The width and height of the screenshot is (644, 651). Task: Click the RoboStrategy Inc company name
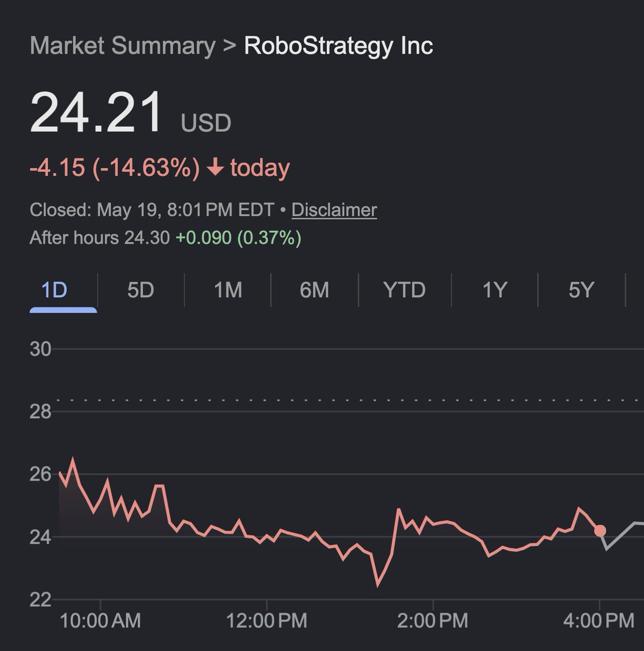[338, 46]
